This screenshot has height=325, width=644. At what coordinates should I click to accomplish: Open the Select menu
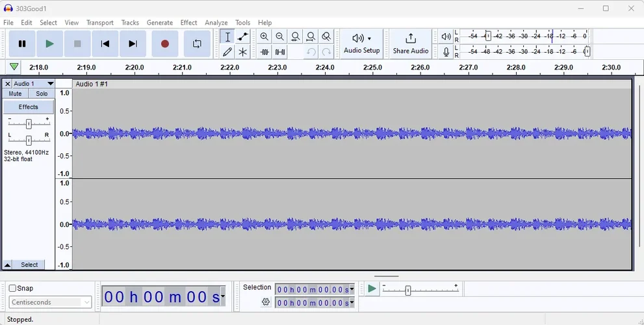pyautogui.click(x=48, y=23)
